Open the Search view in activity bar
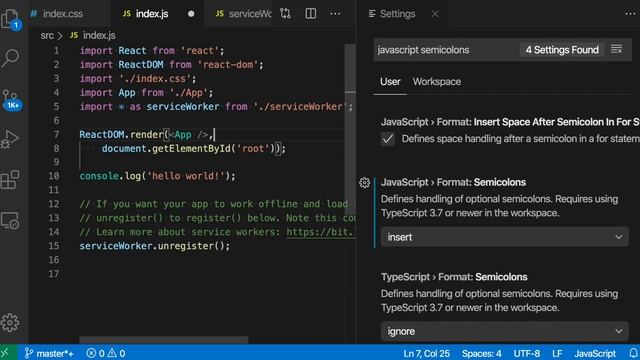This screenshot has width=640, height=360. [10, 58]
